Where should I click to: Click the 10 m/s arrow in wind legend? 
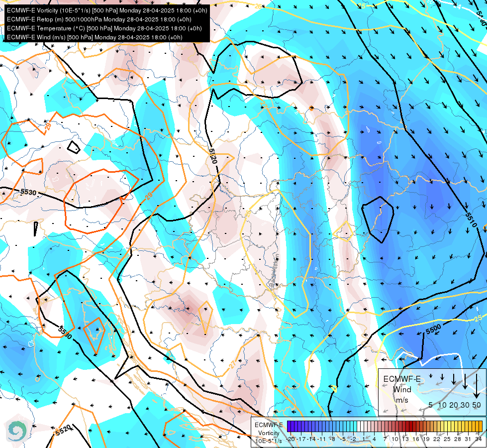(x=442, y=377)
